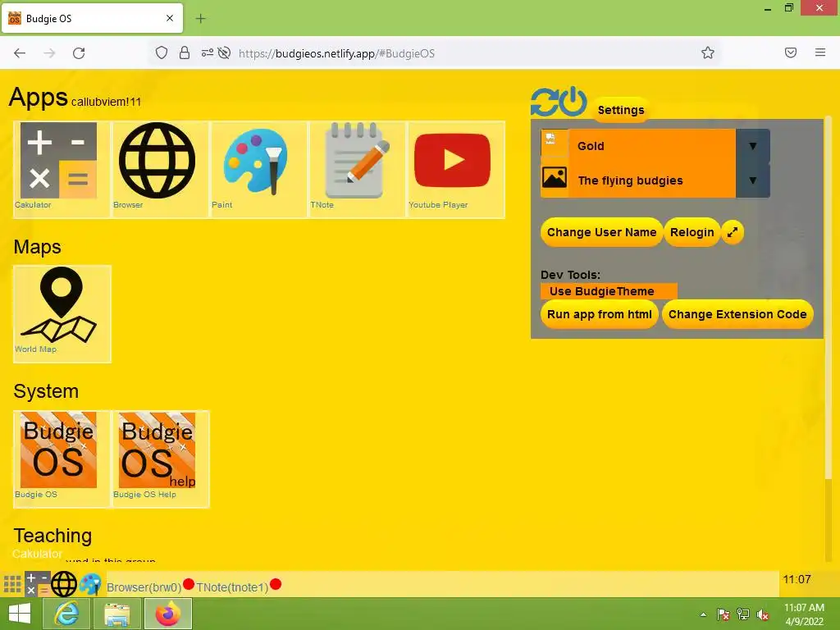The width and height of the screenshot is (840, 630).
Task: Open a new browser tab
Action: tap(201, 19)
